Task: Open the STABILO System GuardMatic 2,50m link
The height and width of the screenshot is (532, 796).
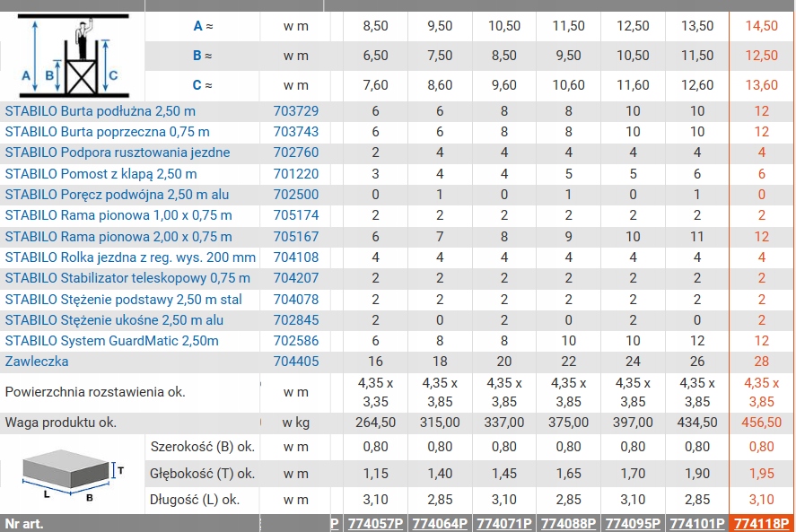Action: pyautogui.click(x=111, y=341)
